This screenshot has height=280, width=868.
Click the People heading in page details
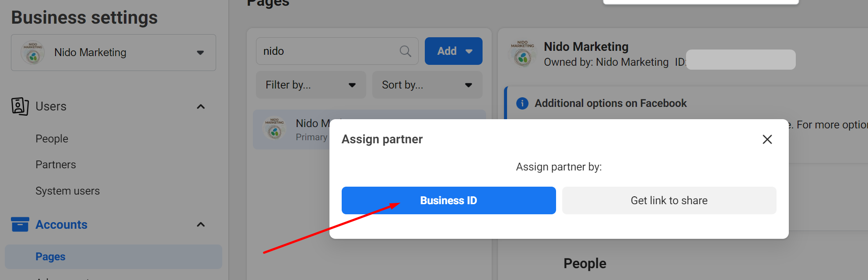[x=585, y=263]
